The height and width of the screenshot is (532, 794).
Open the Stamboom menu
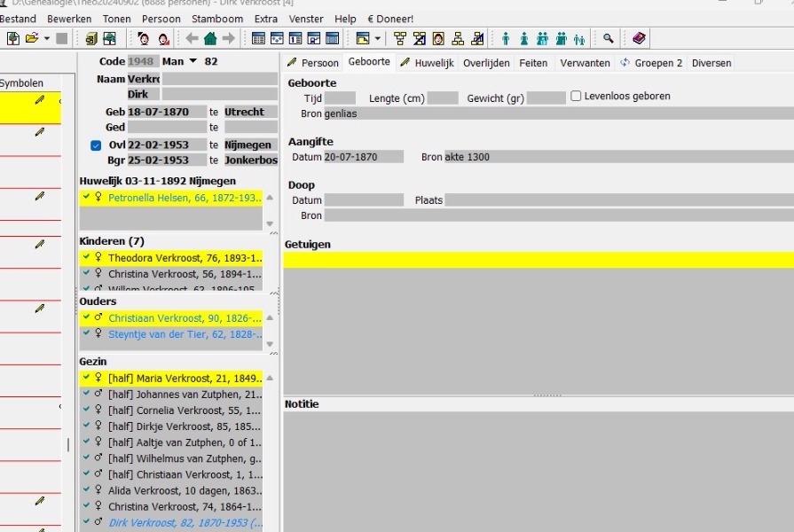(x=217, y=19)
